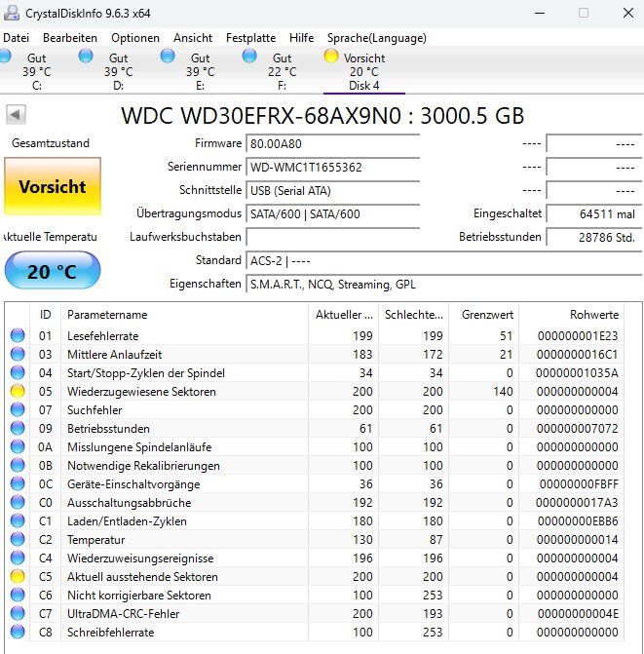
Task: Click the Eingeschaltet value 64511 mal
Action: [594, 214]
